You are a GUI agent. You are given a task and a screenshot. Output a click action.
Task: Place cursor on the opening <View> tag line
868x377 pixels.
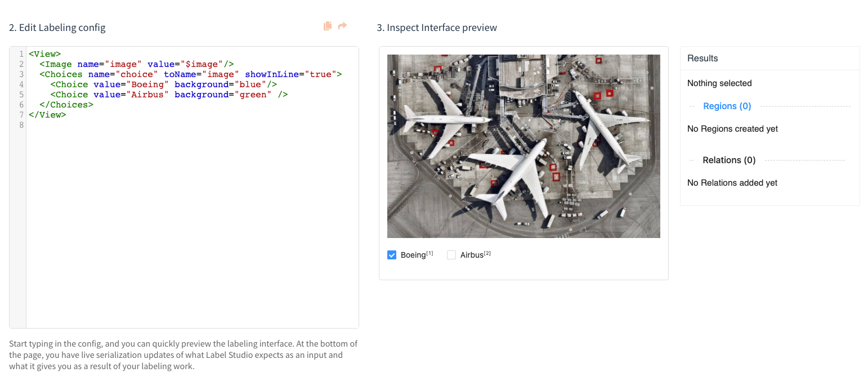[44, 54]
